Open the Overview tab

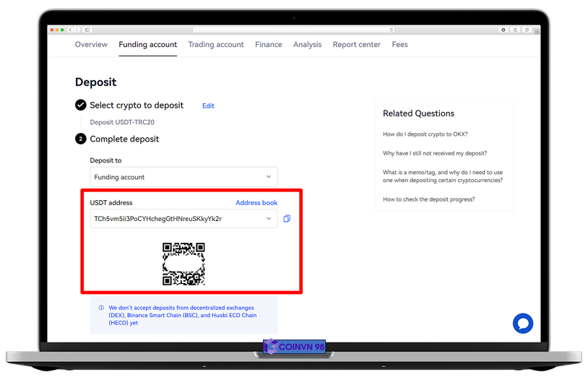(x=91, y=45)
